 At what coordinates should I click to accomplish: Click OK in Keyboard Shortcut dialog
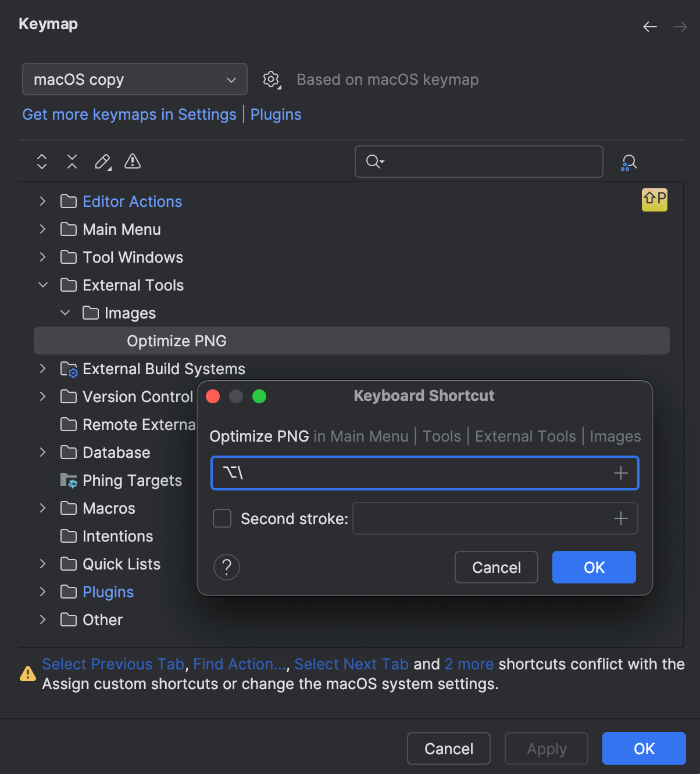click(594, 567)
